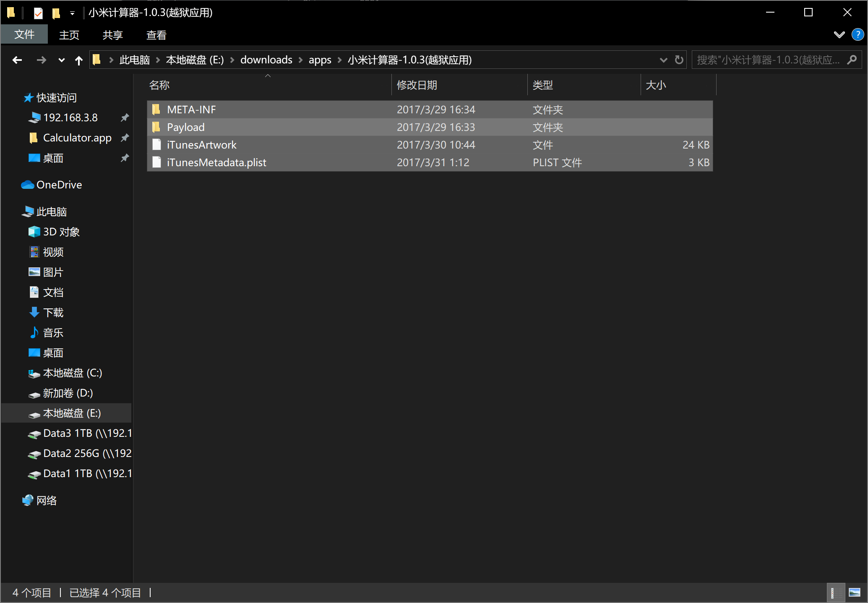The width and height of the screenshot is (868, 603).
Task: Open the Help question mark icon
Action: point(858,34)
